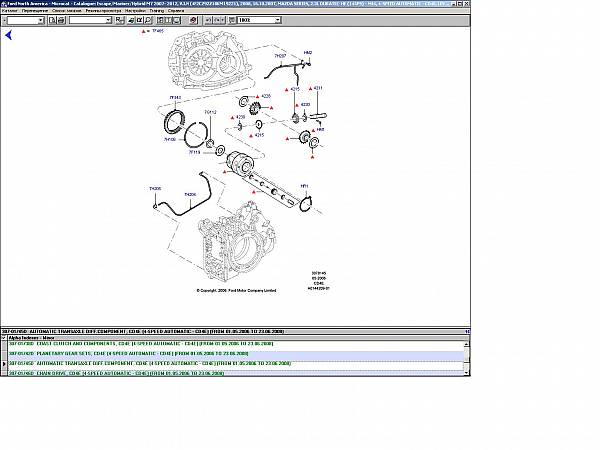The height and width of the screenshot is (450, 600).
Task: Click part label 4228 in diagram
Action: click(x=240, y=117)
